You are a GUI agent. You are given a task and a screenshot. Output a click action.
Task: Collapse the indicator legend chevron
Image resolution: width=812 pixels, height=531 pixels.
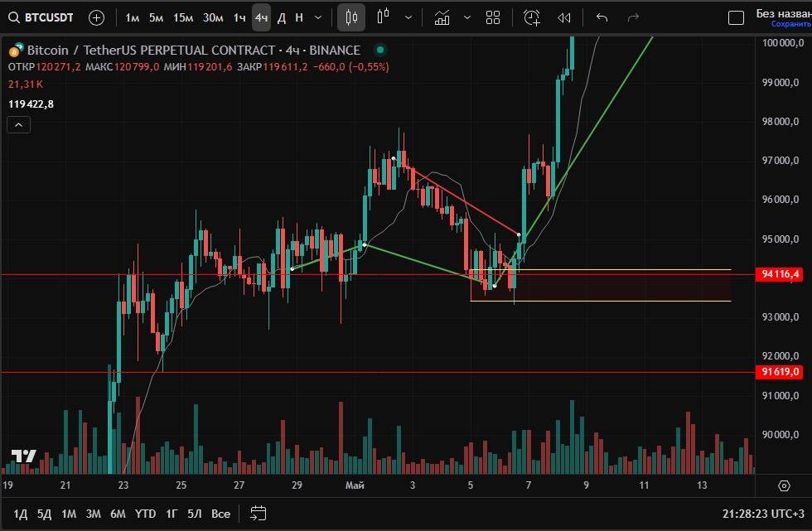[19, 125]
